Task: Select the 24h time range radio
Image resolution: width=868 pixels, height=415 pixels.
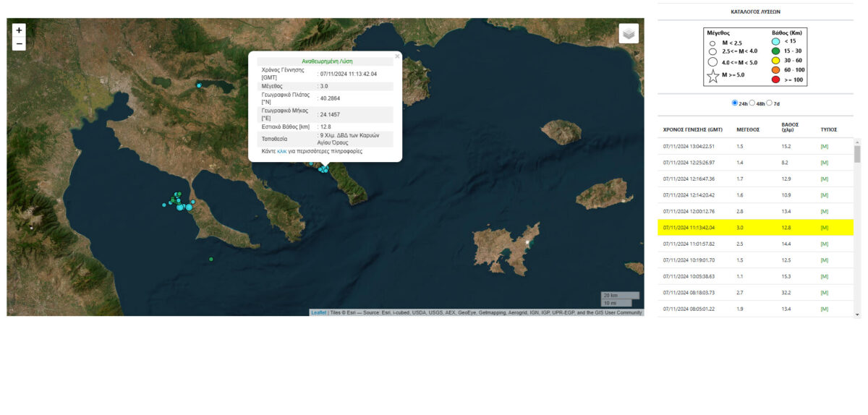Action: [x=735, y=103]
